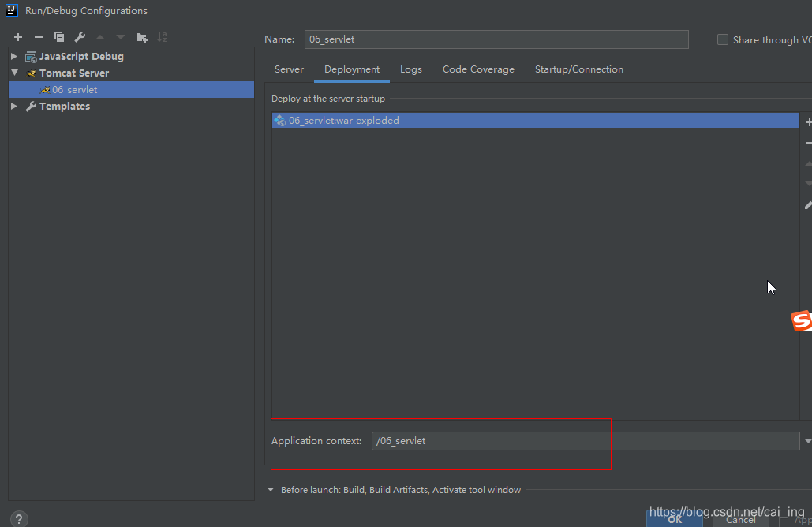Screen dimensions: 812x527
Task: Open the Logs tab
Action: click(411, 69)
